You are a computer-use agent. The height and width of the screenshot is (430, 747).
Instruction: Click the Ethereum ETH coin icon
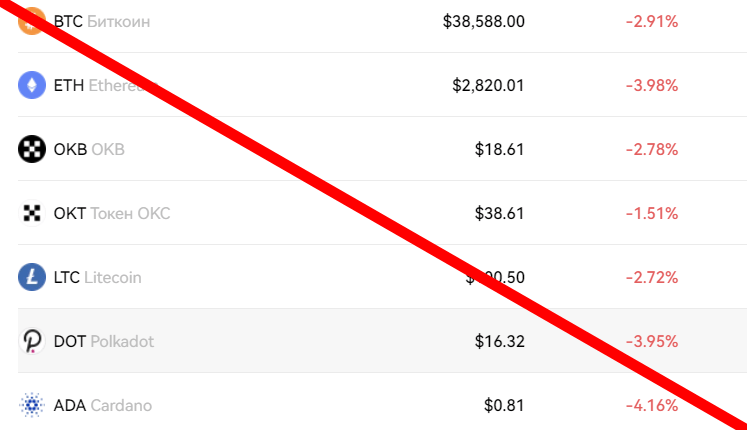(x=32, y=85)
